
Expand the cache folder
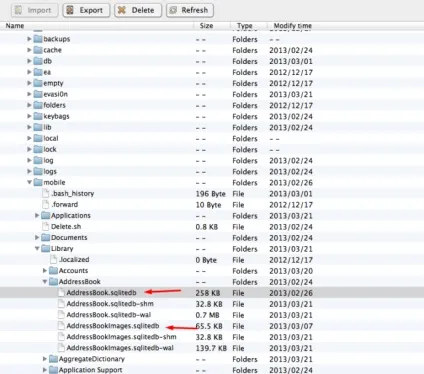(29, 50)
